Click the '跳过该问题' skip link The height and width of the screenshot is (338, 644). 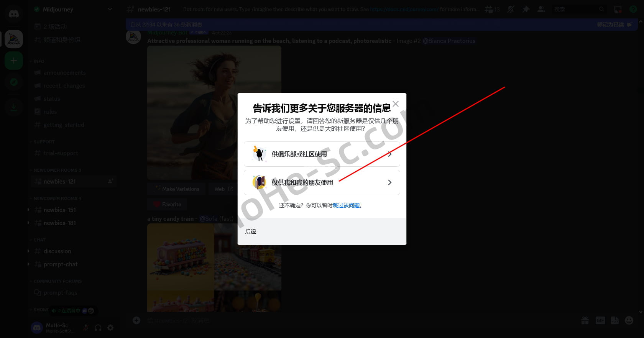click(346, 205)
